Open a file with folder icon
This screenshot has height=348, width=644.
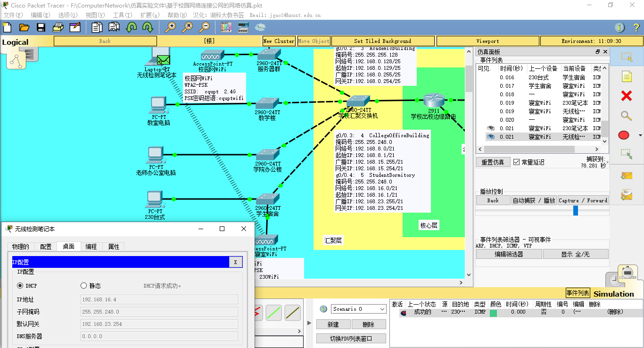click(24, 27)
